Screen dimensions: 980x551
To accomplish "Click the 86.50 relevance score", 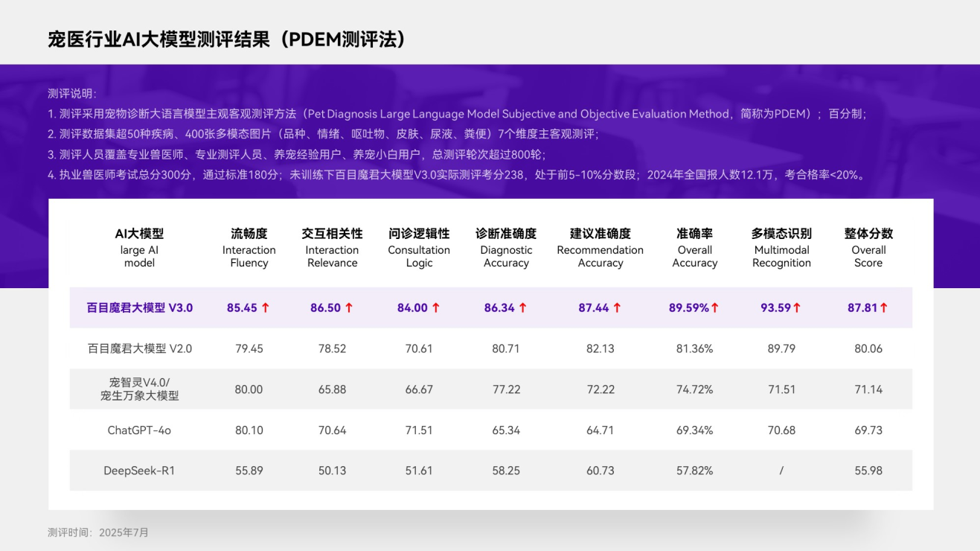I will click(x=325, y=308).
